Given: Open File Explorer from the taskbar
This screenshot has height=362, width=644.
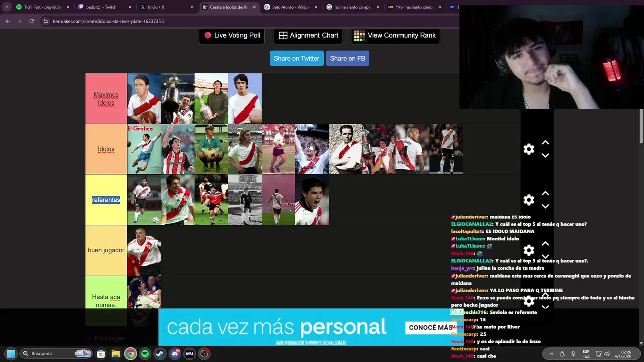Looking at the screenshot, I should [x=115, y=353].
